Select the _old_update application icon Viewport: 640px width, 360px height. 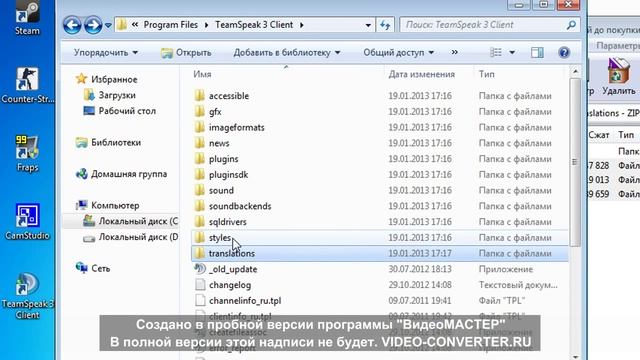pos(200,269)
